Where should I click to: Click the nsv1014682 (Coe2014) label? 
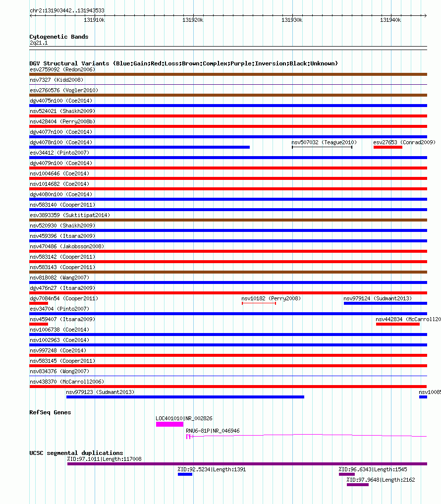(x=59, y=184)
